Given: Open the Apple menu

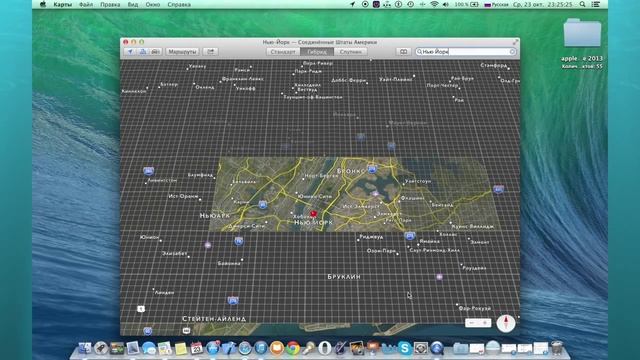Looking at the screenshot, I should 42,4.
